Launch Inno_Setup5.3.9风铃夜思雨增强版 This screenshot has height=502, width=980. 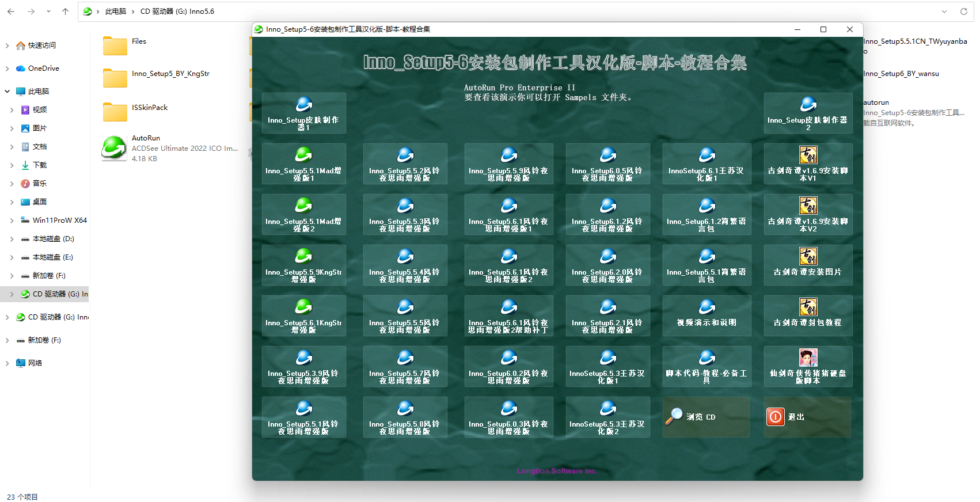click(x=304, y=366)
